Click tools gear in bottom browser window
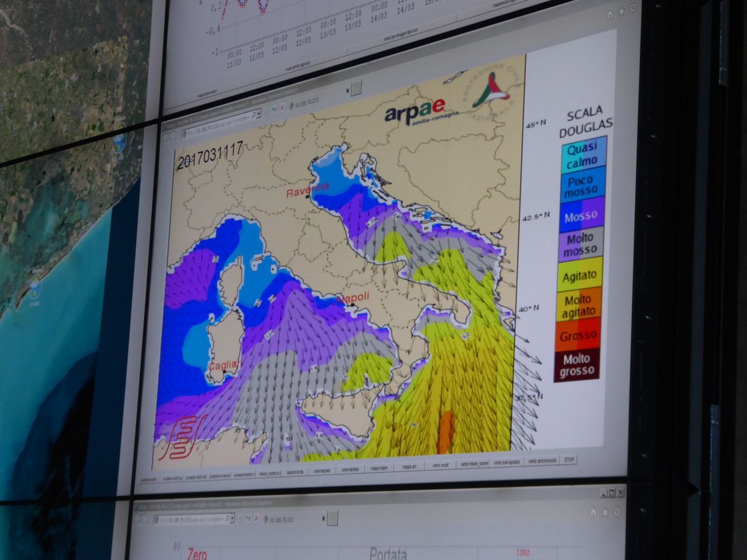747x560 pixels. [x=617, y=511]
